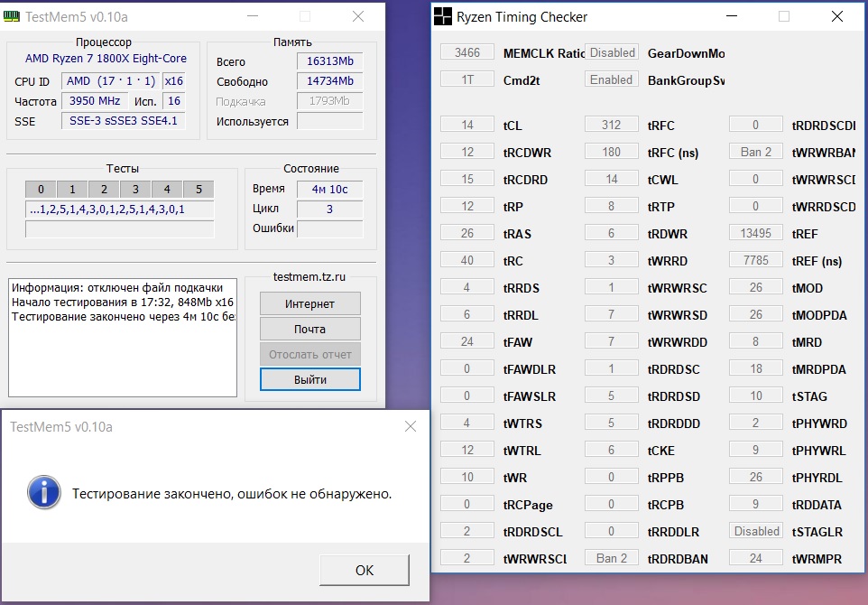Image resolution: width=868 pixels, height=605 pixels.
Task: Click the tWRMPR value 24
Action: pos(756,558)
